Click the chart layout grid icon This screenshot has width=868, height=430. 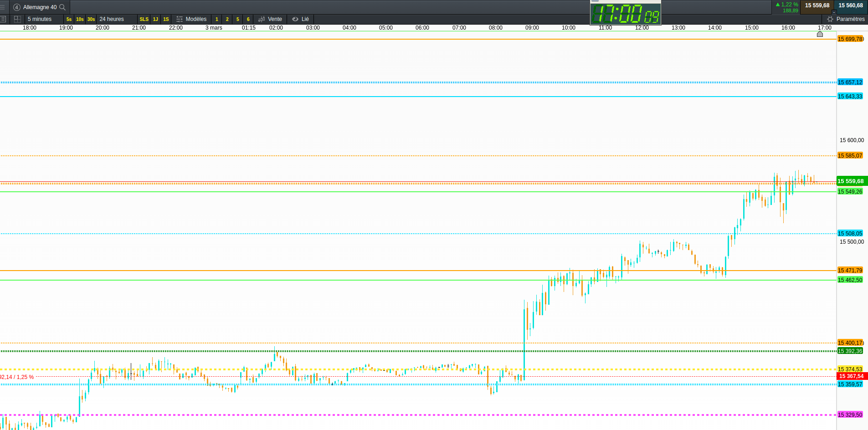(17, 19)
